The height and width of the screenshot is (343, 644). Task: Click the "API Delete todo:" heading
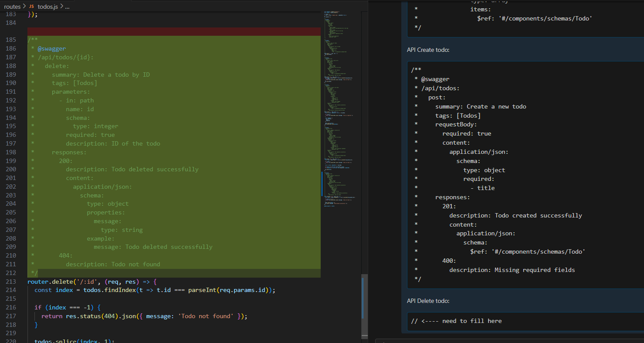(427, 301)
